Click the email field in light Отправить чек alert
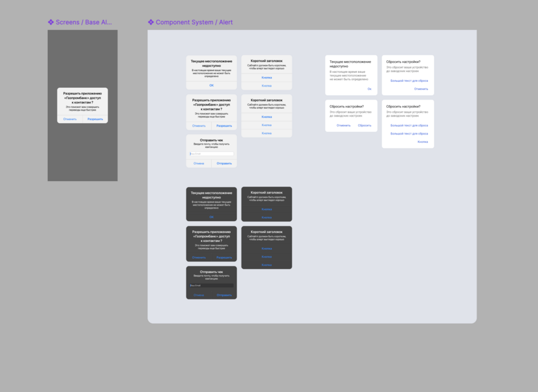 (x=212, y=154)
